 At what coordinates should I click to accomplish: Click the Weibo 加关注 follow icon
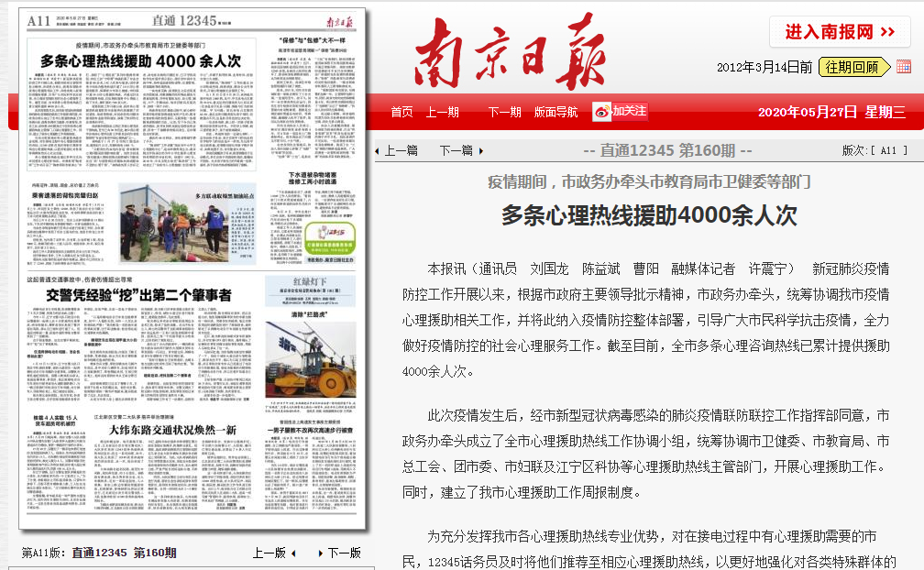(620, 111)
